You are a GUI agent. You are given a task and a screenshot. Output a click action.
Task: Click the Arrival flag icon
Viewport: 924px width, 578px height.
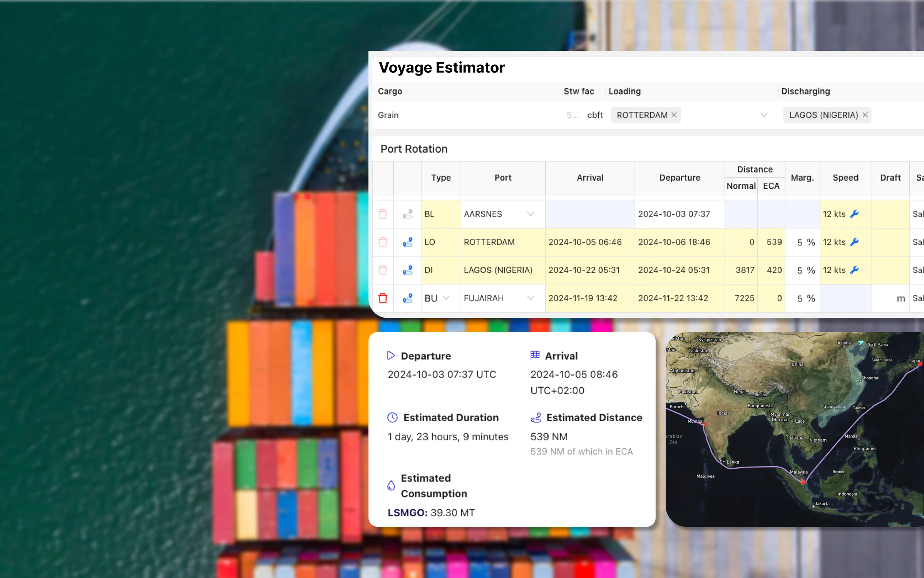pyautogui.click(x=535, y=355)
